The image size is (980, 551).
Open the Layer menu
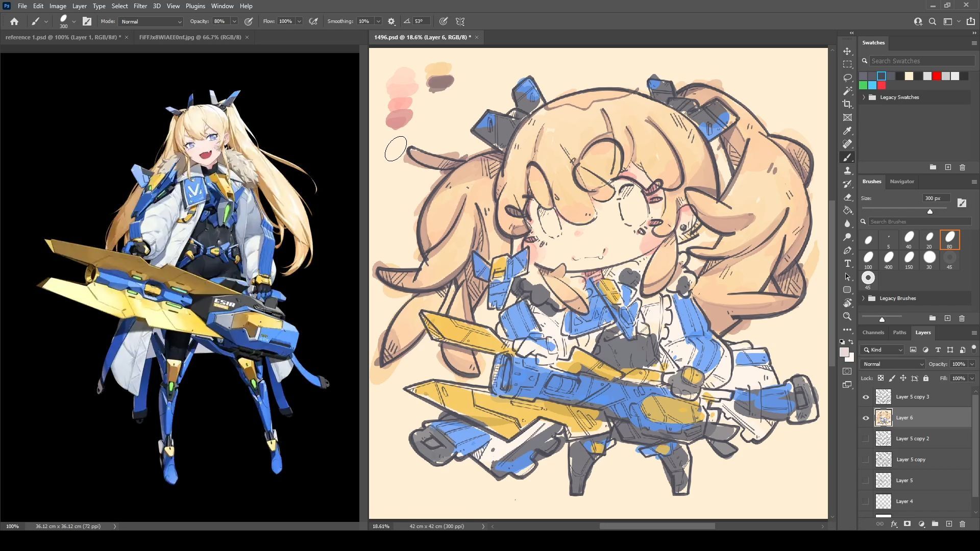[79, 6]
